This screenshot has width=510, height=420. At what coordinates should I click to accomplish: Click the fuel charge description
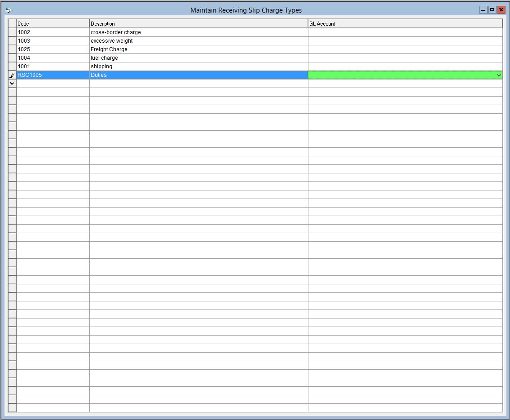pyautogui.click(x=198, y=58)
